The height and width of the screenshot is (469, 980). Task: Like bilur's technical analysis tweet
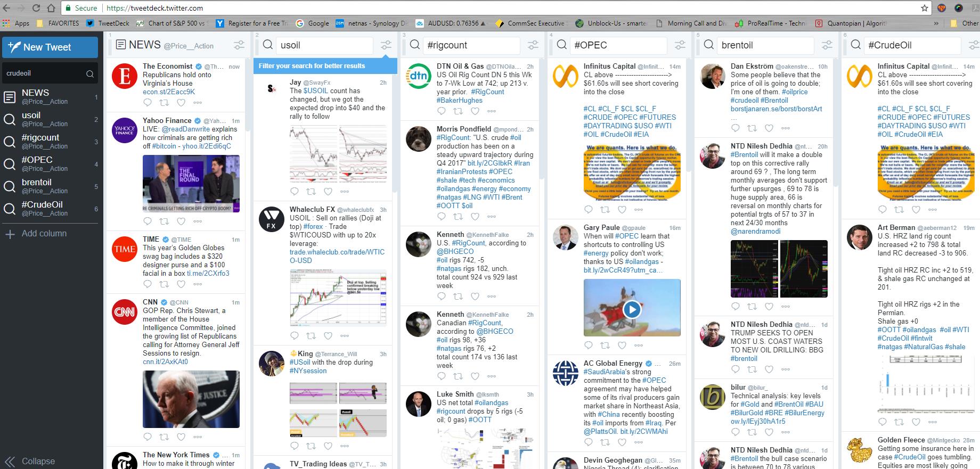tap(769, 432)
